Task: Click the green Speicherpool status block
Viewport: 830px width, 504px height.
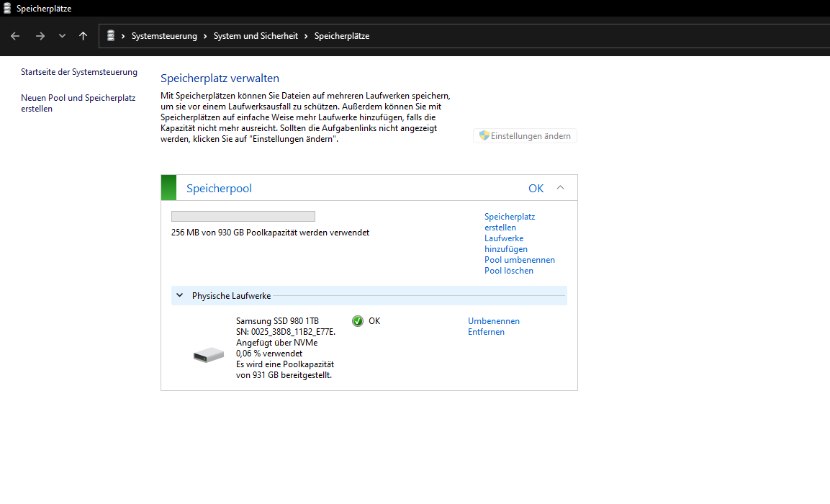Action: point(168,187)
